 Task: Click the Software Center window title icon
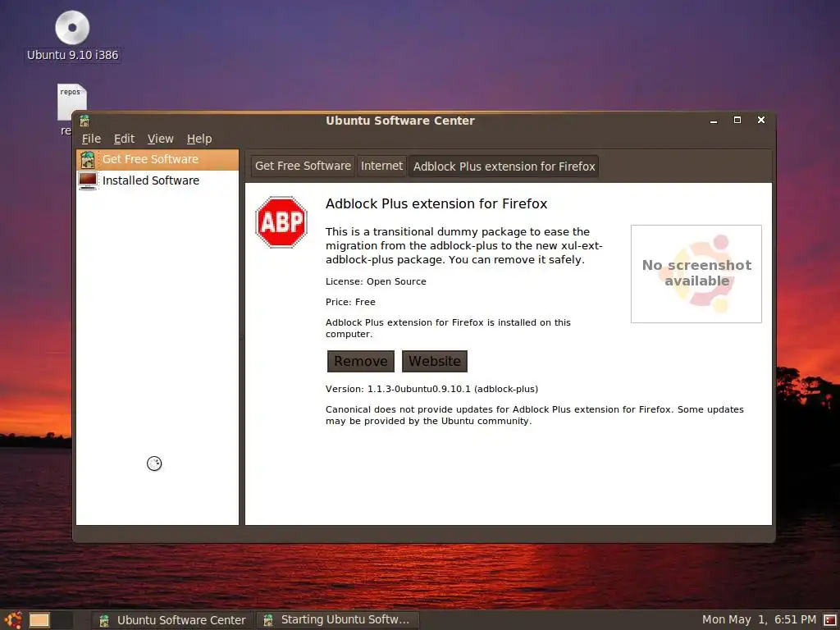tap(84, 121)
